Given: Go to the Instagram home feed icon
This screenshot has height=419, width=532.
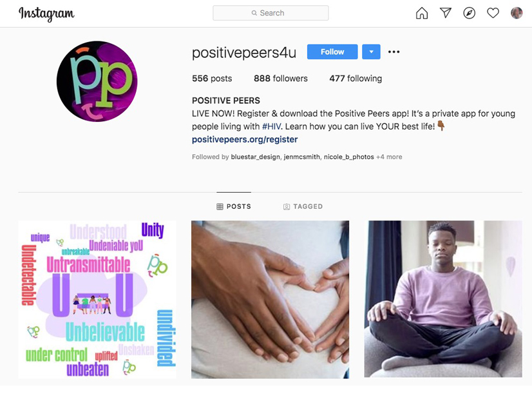Looking at the screenshot, I should (x=422, y=13).
